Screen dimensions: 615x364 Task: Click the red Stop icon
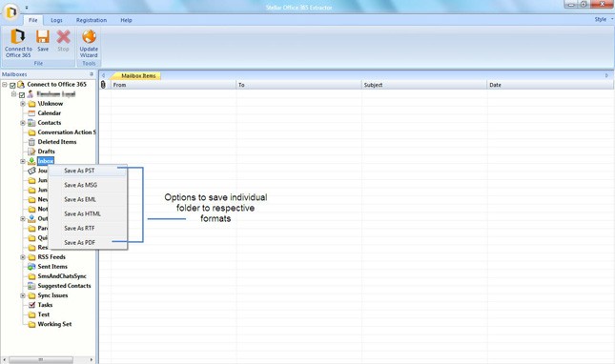(63, 37)
